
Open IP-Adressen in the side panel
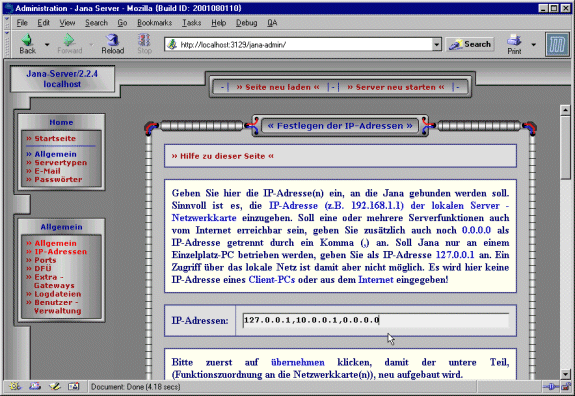(x=56, y=252)
